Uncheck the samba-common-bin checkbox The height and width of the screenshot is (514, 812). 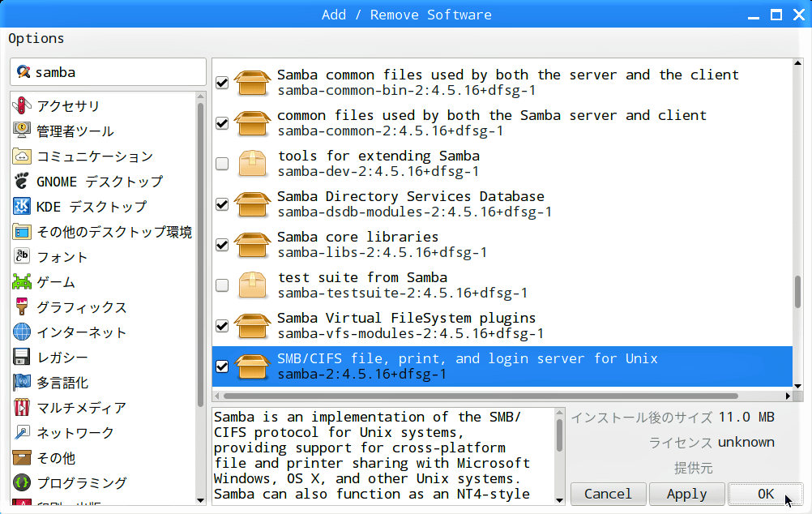click(x=222, y=83)
